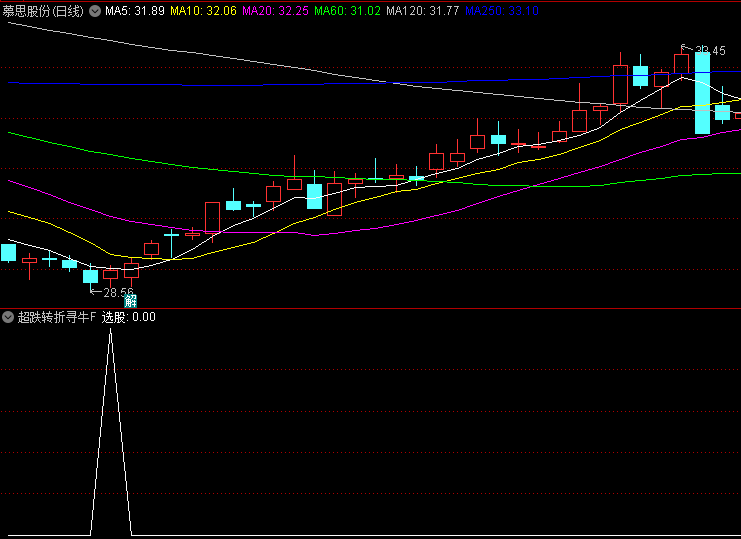Viewport: 741px width, 539px height.
Task: Expand the 超跌转折寻牛F indicator dropdown
Action: [8, 317]
